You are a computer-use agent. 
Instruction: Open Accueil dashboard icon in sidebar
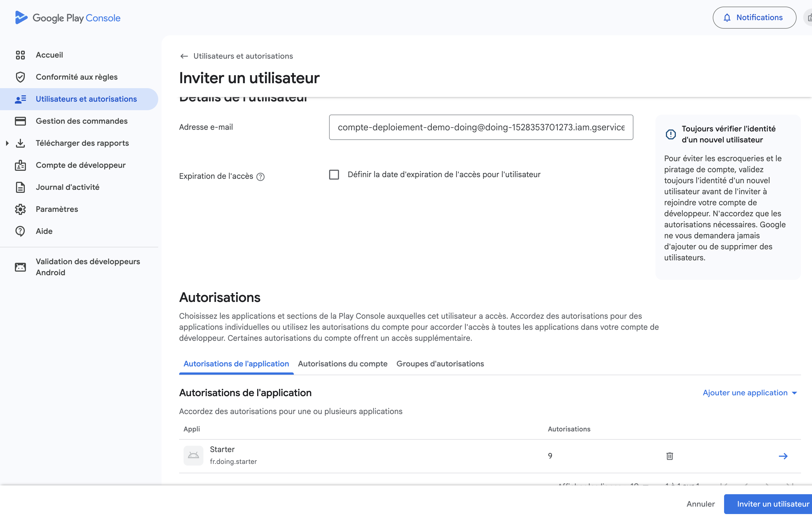(x=20, y=55)
